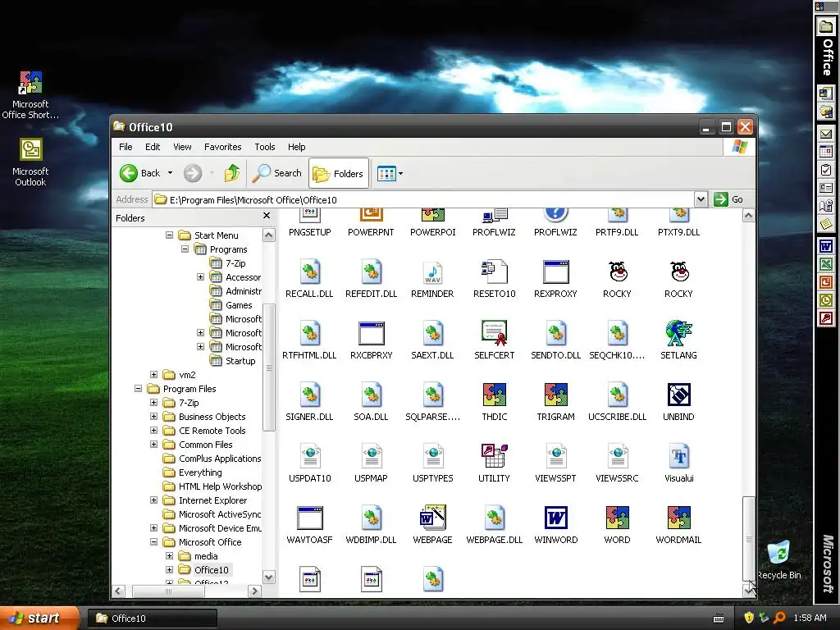Select Office10 folder in tree

click(211, 569)
